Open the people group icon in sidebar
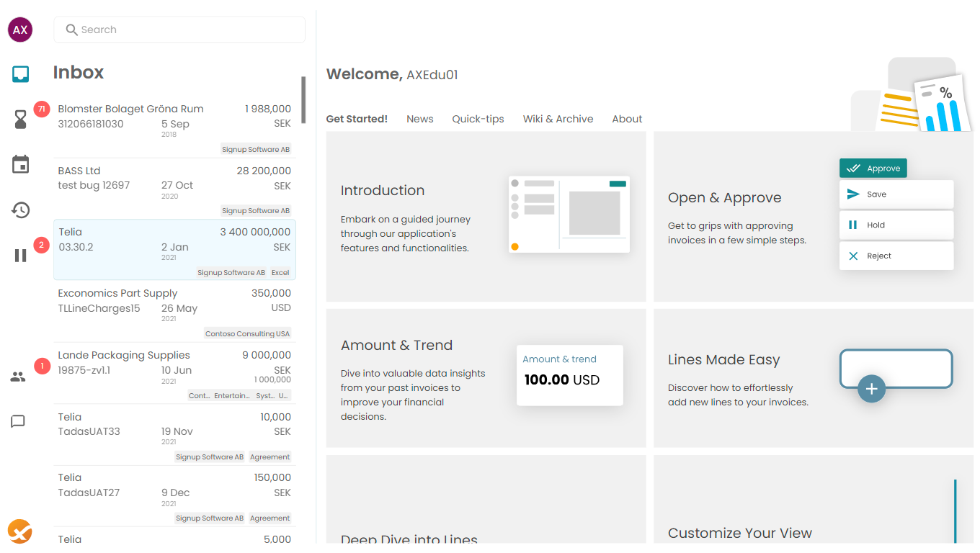The height and width of the screenshot is (553, 980). 18,377
